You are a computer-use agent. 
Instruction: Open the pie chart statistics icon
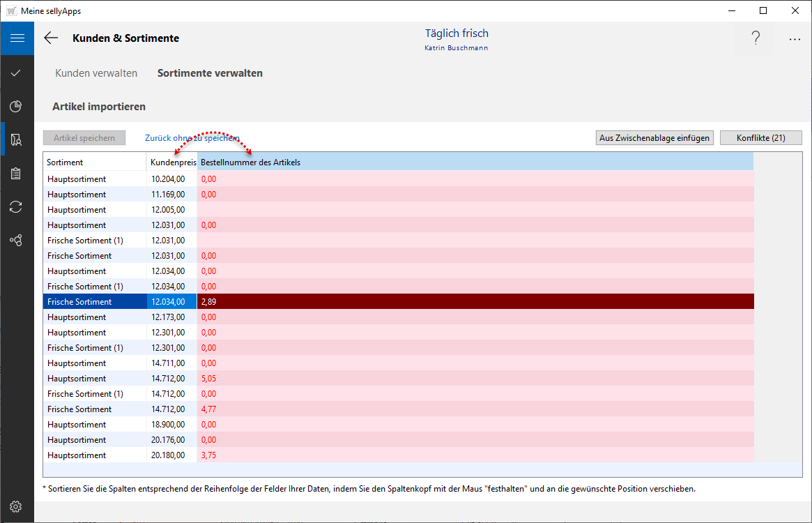(17, 106)
